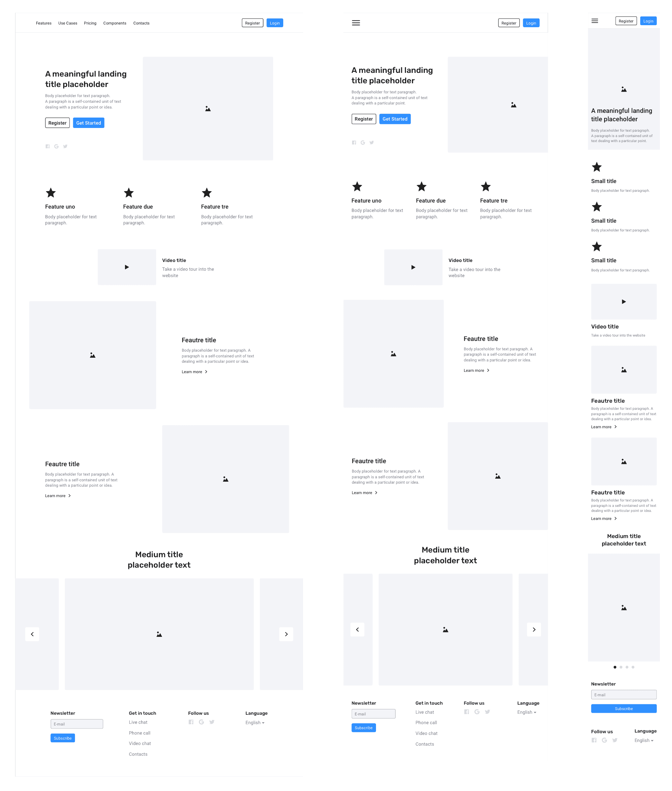
Task: Click the Learn more link
Action: (193, 372)
